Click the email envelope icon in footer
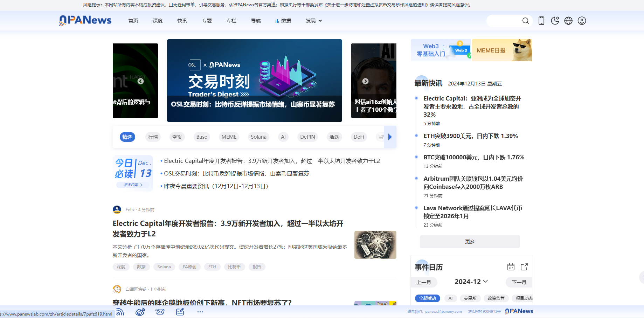 point(160,312)
